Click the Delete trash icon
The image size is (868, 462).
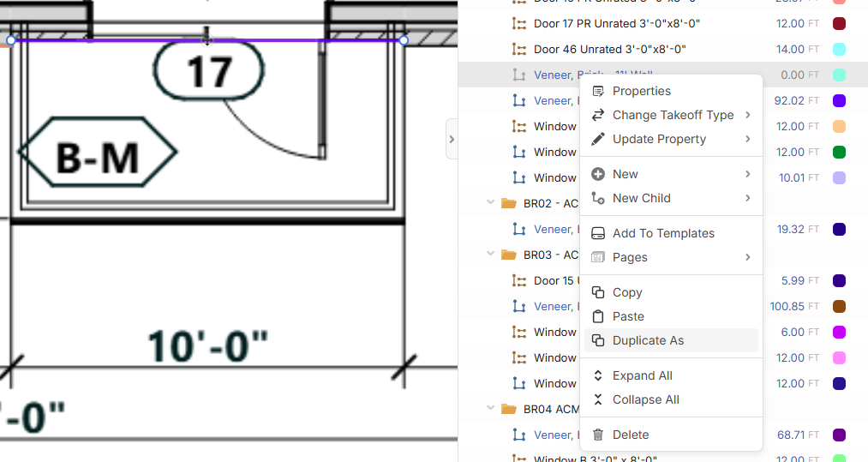[x=598, y=435]
